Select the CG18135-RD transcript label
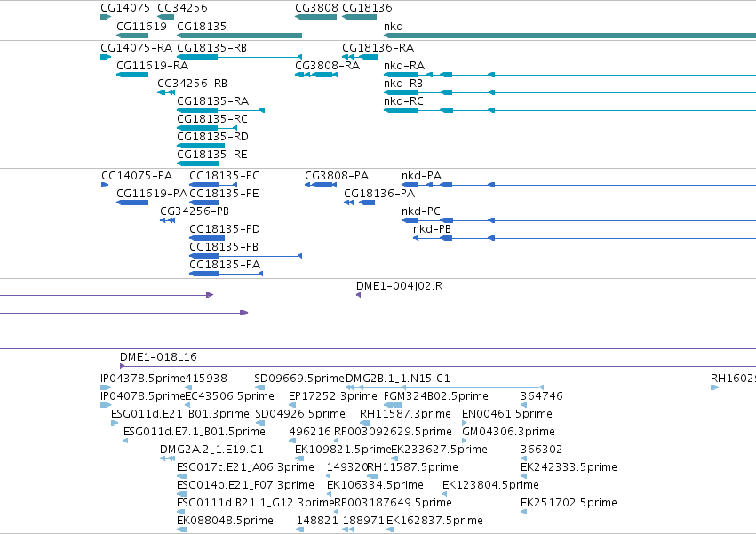Image resolution: width=756 pixels, height=534 pixels. [x=212, y=137]
